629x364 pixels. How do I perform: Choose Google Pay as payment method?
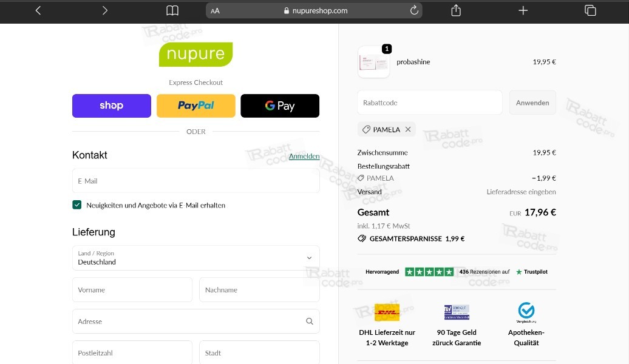tap(280, 106)
